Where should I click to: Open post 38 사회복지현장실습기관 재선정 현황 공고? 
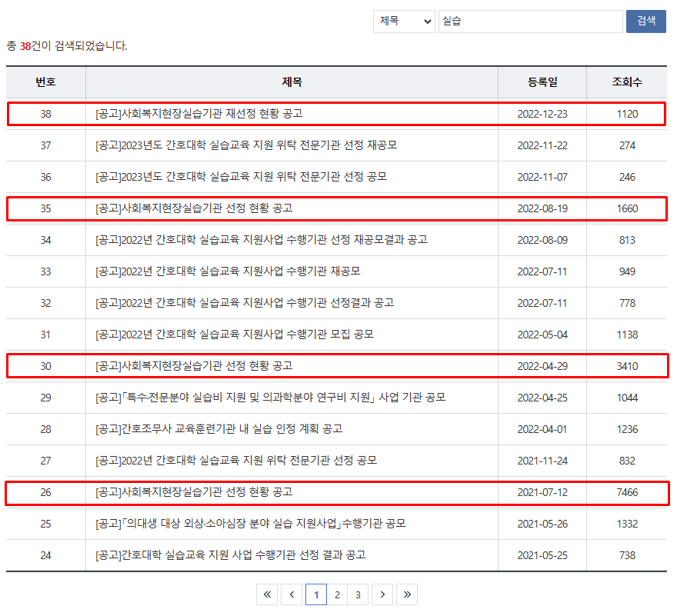[199, 114]
